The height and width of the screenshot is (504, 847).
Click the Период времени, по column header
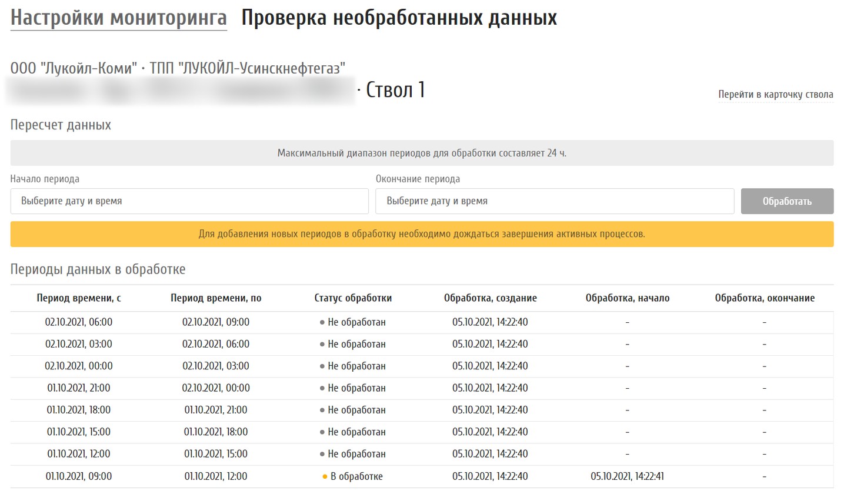tap(216, 298)
